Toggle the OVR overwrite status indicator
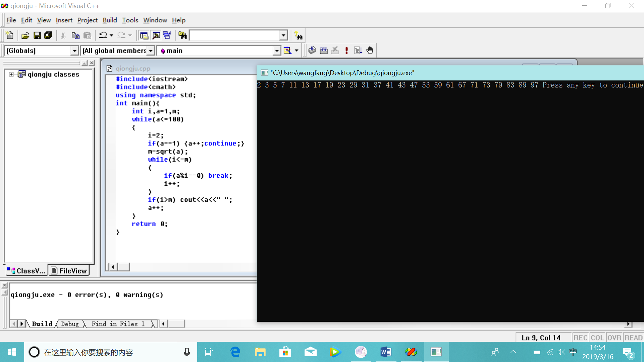Screen dimensions: 644x362 pyautogui.click(x=614, y=338)
